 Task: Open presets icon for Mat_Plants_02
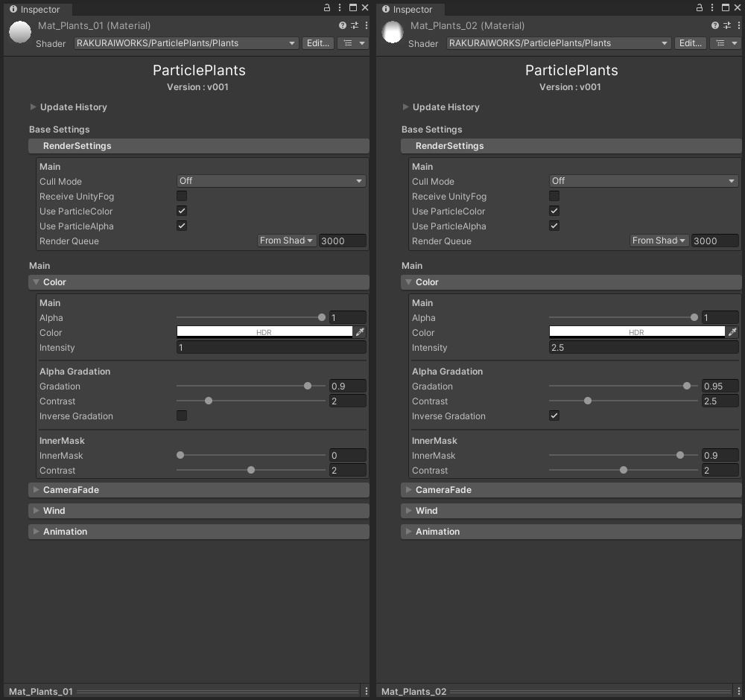[727, 25]
